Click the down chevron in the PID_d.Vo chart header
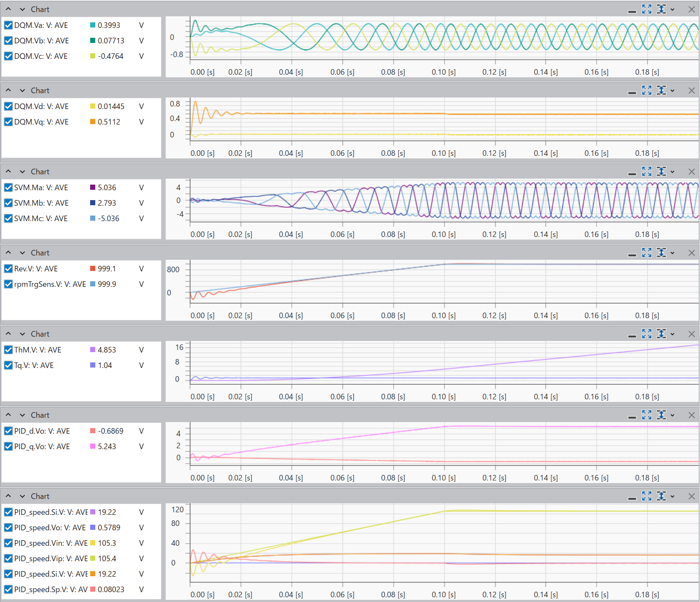This screenshot has width=700, height=602. 22,415
